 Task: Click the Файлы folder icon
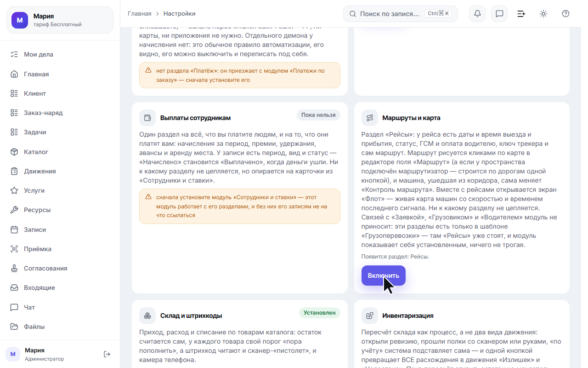pos(14,327)
